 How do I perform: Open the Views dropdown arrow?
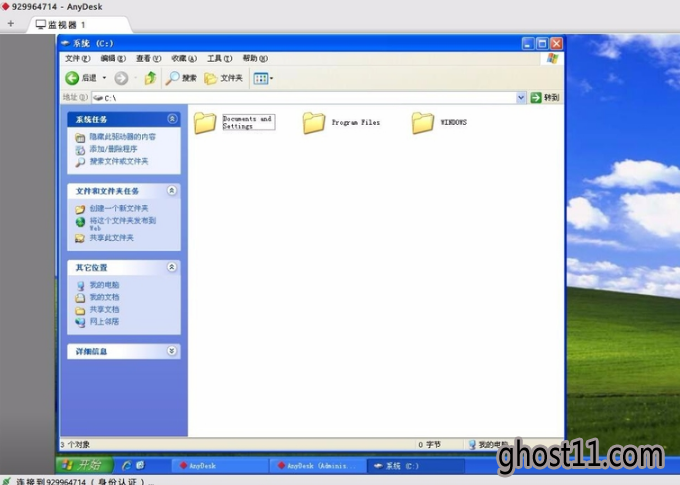(x=271, y=79)
